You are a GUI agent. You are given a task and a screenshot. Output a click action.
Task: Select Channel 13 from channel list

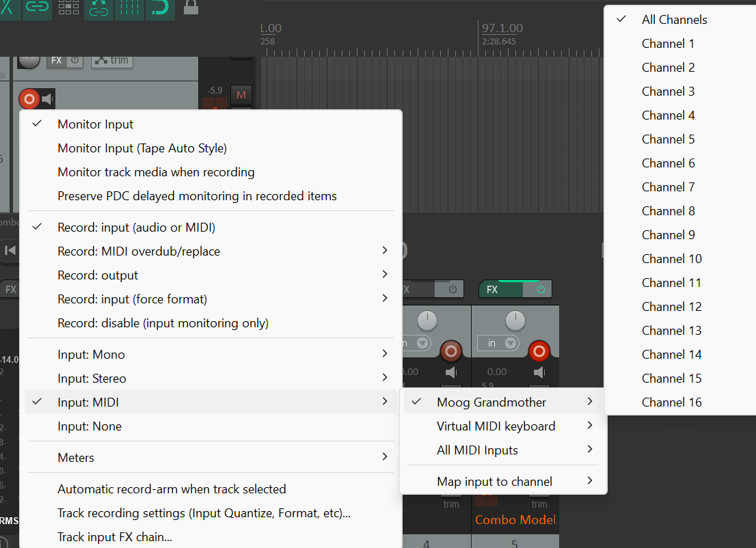coord(680,331)
